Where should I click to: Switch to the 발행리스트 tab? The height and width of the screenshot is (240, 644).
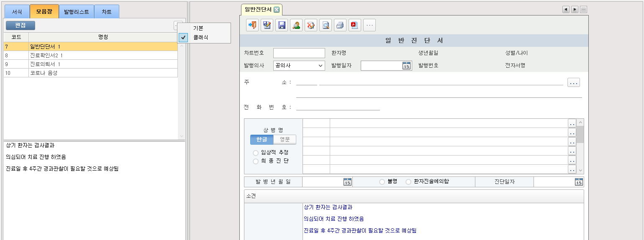point(76,12)
